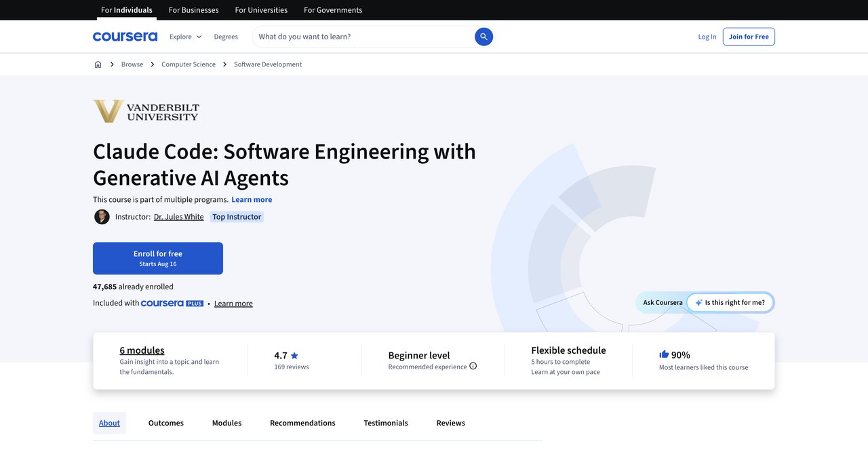Select the For Individuals tab
The image size is (868, 454).
[x=127, y=10]
